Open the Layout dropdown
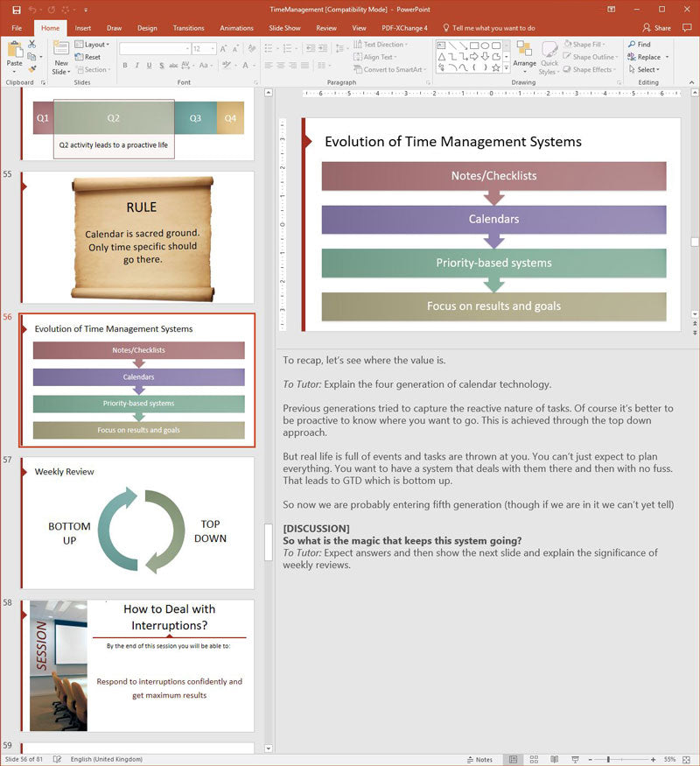This screenshot has width=700, height=766. coord(92,45)
